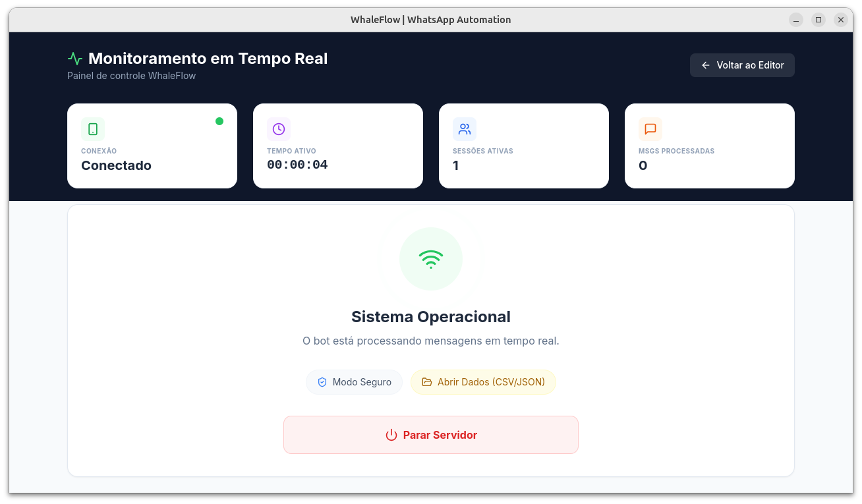862x504 pixels.
Task: Click the users icon on Sessões Ativas card
Action: coord(465,129)
